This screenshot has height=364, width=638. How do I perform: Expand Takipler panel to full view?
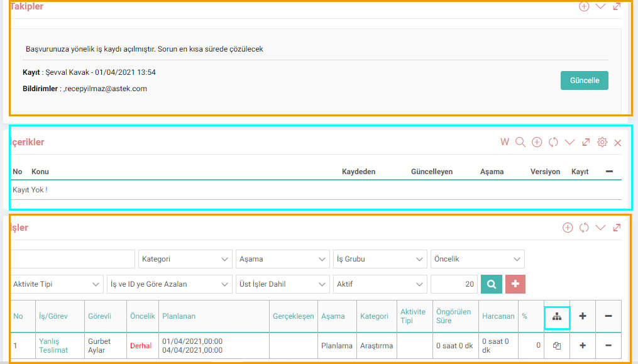click(x=617, y=6)
